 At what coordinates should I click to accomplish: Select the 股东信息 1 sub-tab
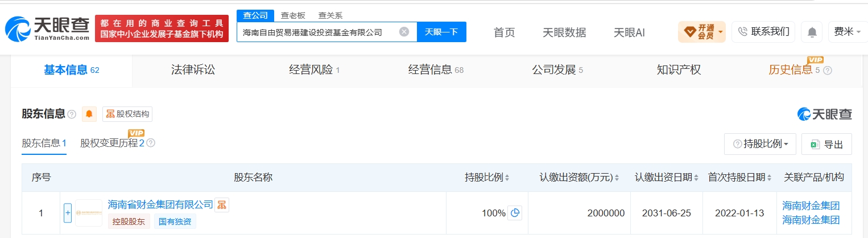tap(44, 143)
